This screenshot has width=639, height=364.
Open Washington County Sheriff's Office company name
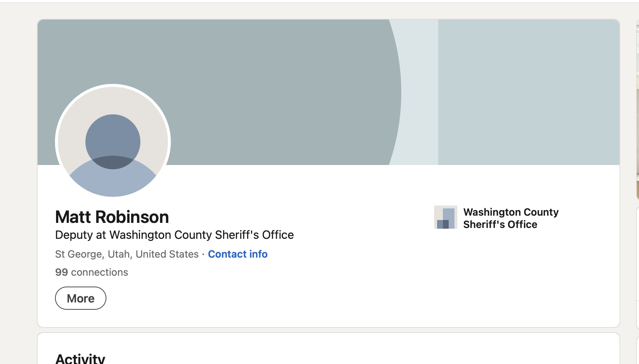(x=511, y=218)
